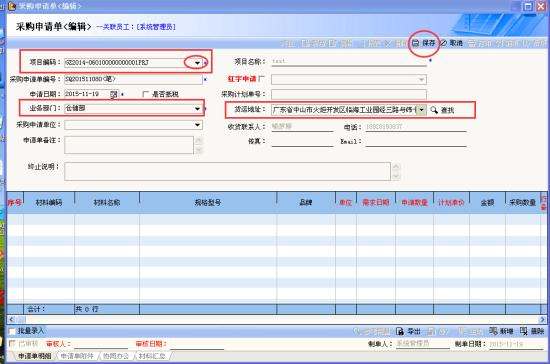Click the 项目名称 field

349,62
